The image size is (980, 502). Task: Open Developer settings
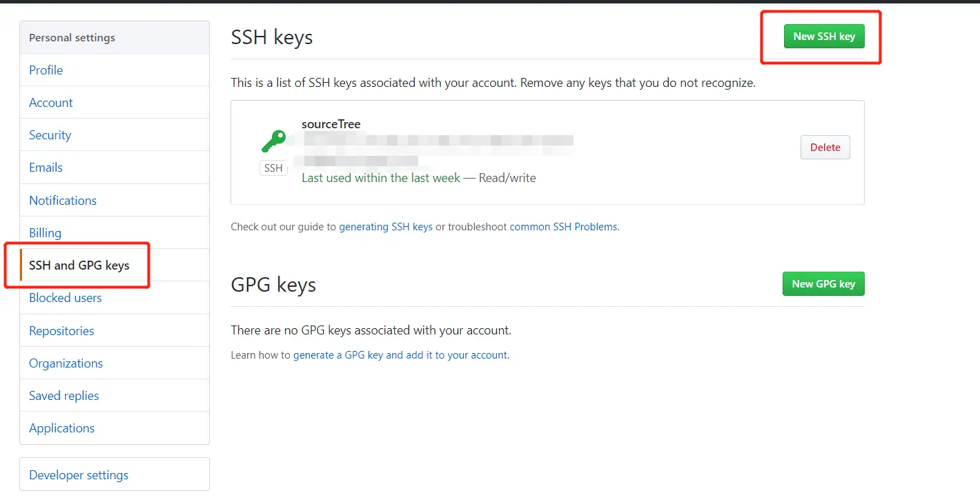pos(79,475)
